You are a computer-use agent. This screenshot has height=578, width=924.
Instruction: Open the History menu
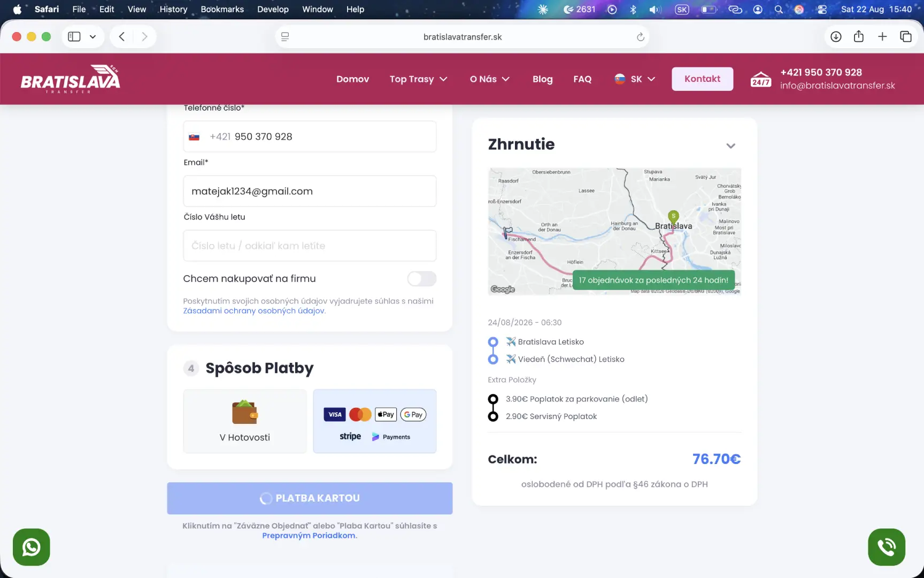pyautogui.click(x=173, y=9)
